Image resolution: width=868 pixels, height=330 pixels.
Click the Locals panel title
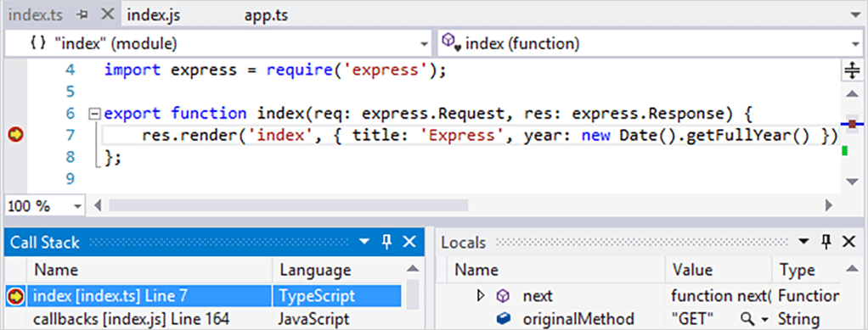pyautogui.click(x=464, y=242)
